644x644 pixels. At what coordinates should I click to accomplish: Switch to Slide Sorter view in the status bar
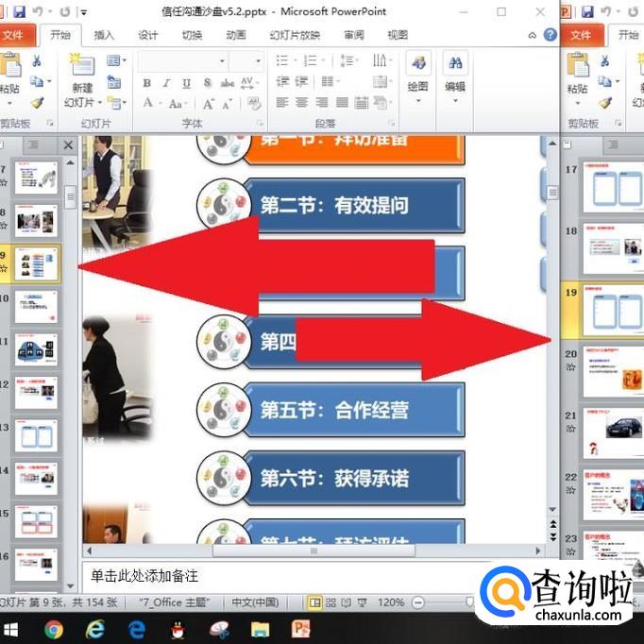tap(330, 602)
